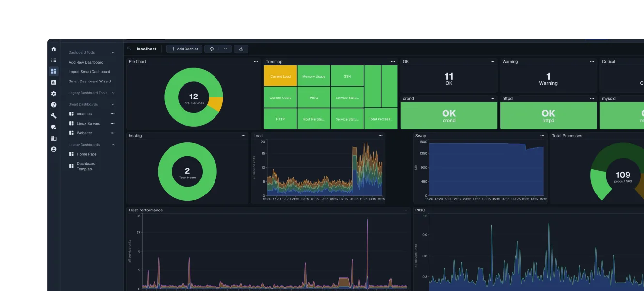This screenshot has width=644, height=291.
Task: Open the user account icon in sidebar
Action: click(x=53, y=149)
